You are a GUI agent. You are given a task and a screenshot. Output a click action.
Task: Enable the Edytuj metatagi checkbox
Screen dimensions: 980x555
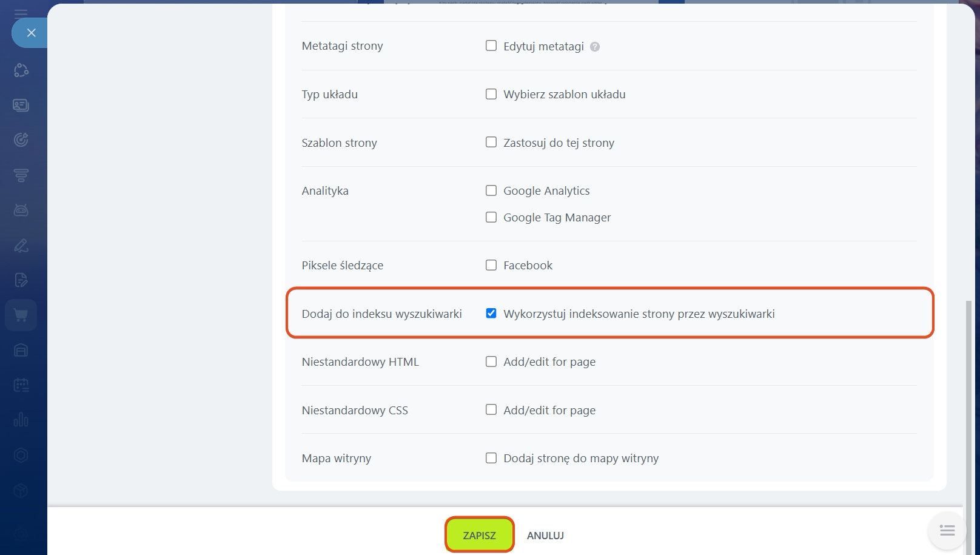coord(491,46)
